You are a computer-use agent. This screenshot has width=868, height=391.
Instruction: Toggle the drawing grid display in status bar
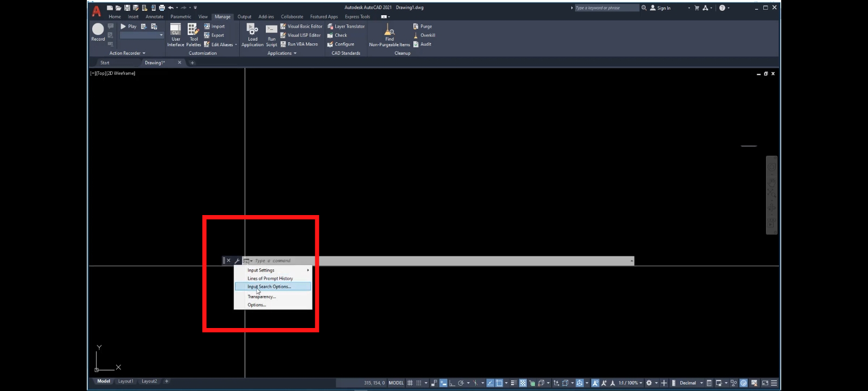click(x=410, y=383)
